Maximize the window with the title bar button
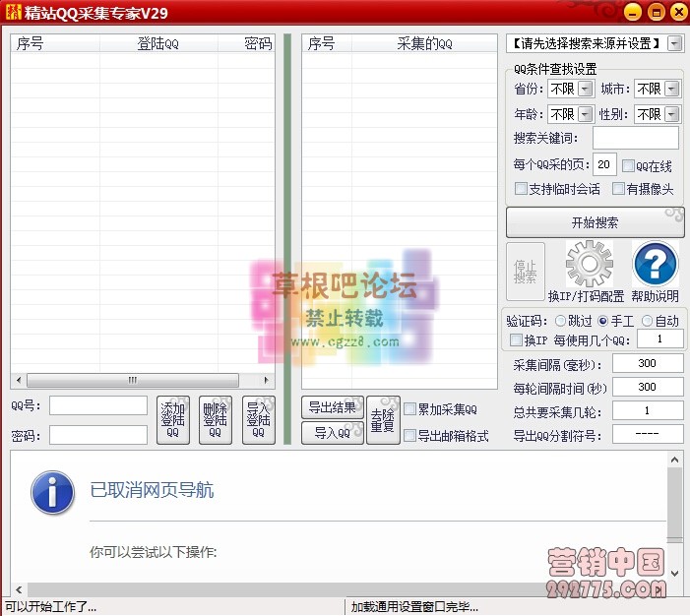The width and height of the screenshot is (690, 616). [x=657, y=12]
